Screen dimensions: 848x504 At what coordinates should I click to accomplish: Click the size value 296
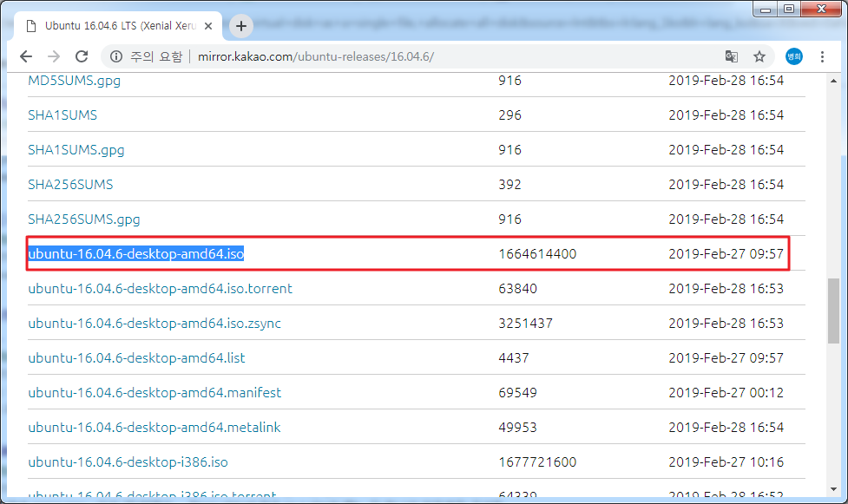pyautogui.click(x=510, y=115)
